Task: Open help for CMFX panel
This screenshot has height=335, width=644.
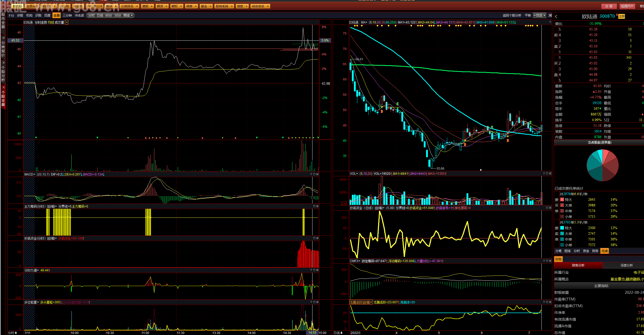Action: 544,261
